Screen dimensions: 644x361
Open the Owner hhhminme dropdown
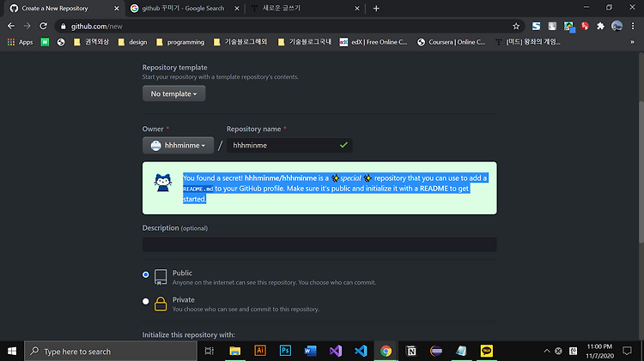point(178,145)
